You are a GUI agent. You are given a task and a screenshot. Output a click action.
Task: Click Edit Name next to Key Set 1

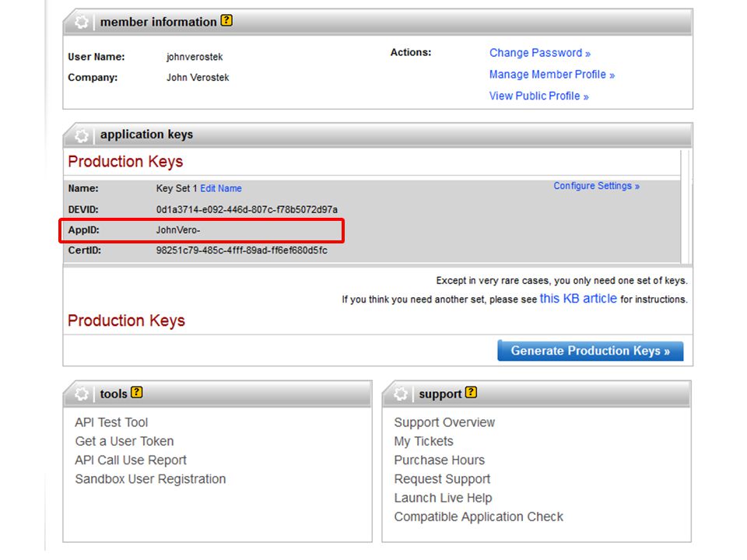(220, 188)
